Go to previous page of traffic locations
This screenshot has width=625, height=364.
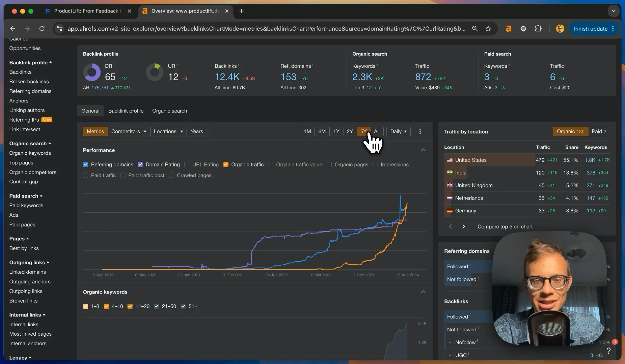(x=450, y=226)
